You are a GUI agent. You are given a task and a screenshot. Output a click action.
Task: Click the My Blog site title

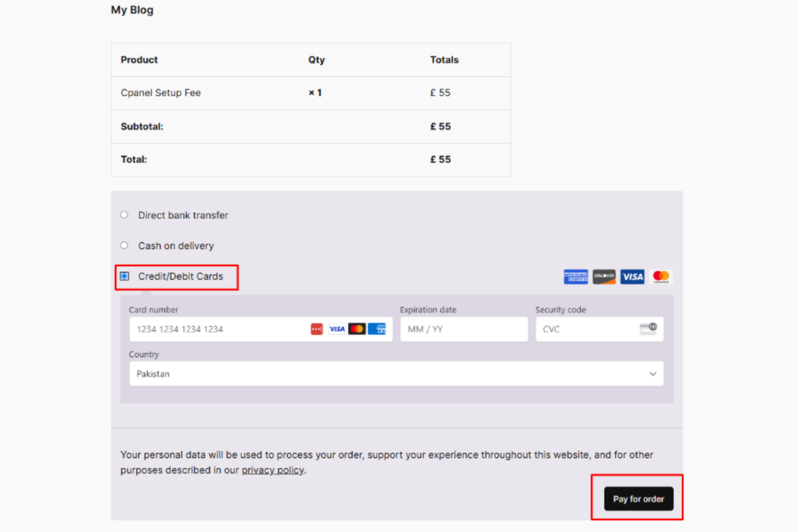(132, 10)
